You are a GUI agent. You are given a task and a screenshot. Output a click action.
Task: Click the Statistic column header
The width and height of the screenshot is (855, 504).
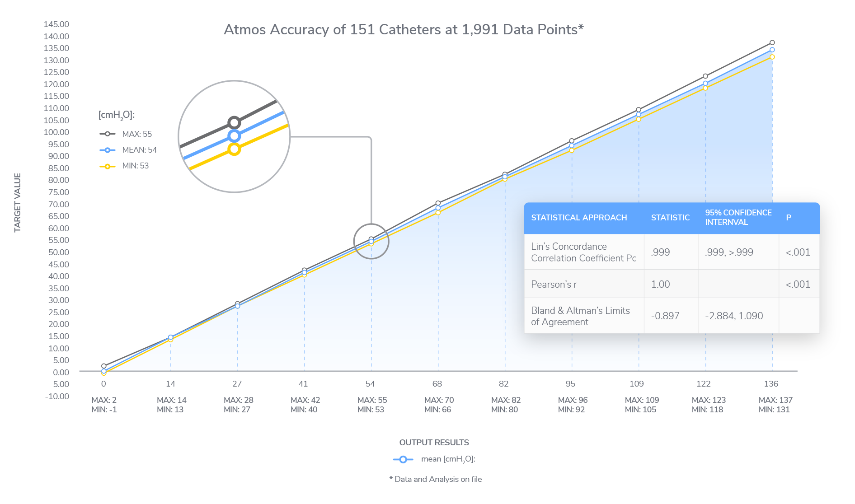[x=670, y=218]
